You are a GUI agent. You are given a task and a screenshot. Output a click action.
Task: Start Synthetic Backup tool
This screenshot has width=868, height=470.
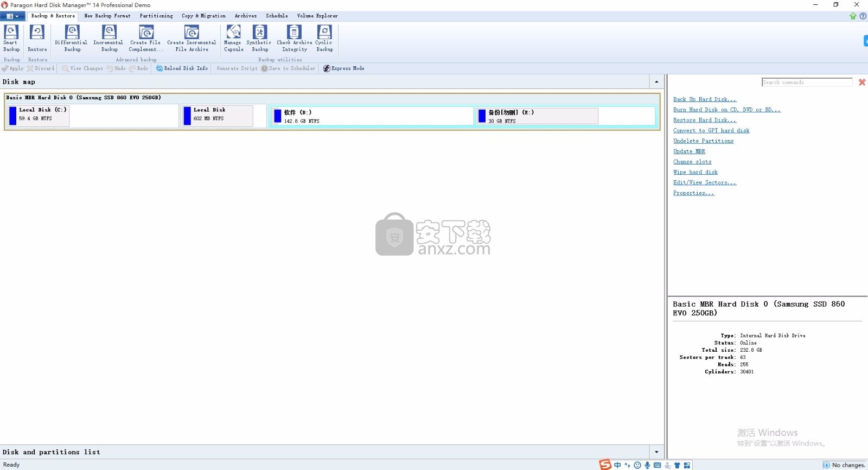pyautogui.click(x=259, y=38)
